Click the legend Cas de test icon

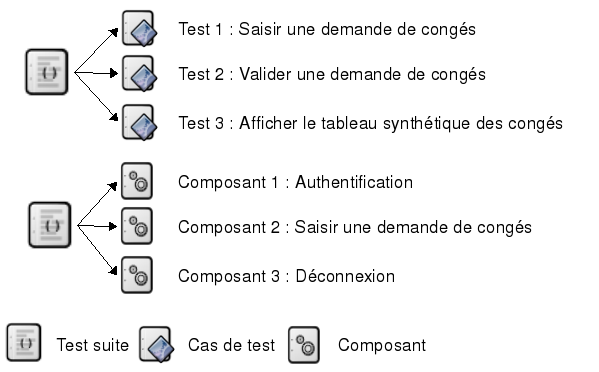point(157,345)
